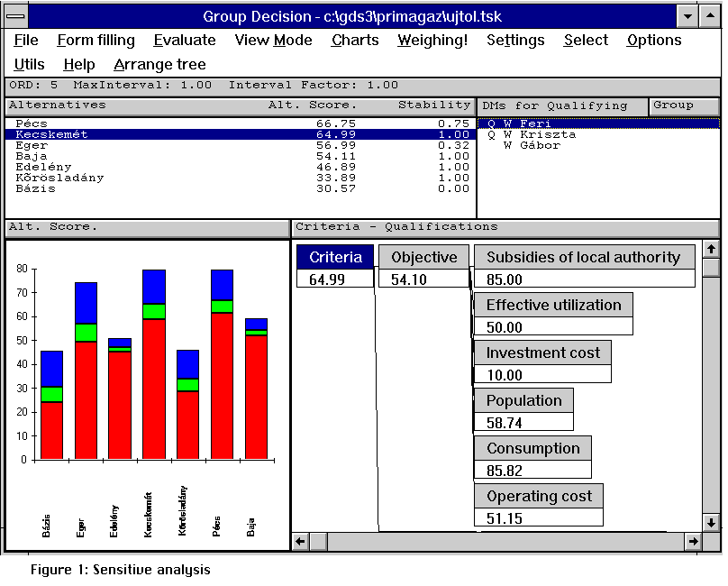The width and height of the screenshot is (728, 586).
Task: Click the Kőrösladány bar in the chart
Action: click(x=188, y=405)
